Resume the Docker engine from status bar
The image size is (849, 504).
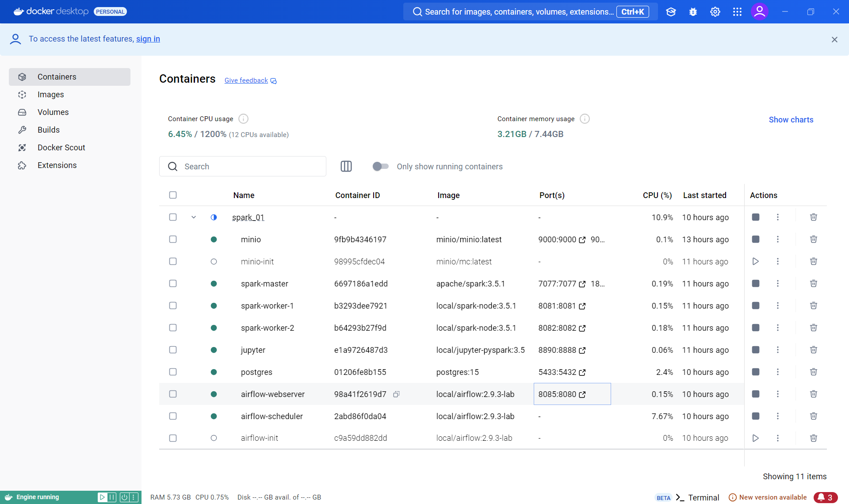tap(102, 497)
